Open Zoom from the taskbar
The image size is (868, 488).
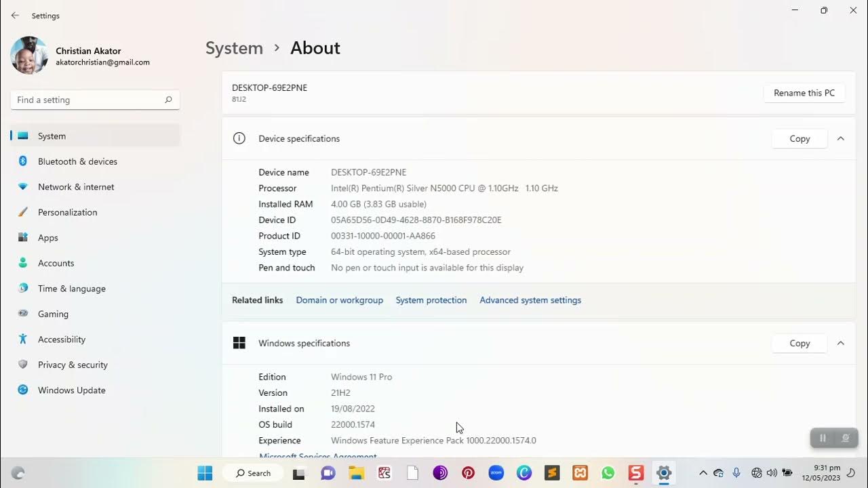pyautogui.click(x=496, y=473)
